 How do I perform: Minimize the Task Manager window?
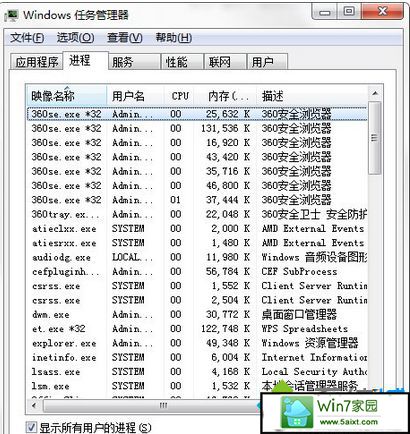[x=324, y=12]
